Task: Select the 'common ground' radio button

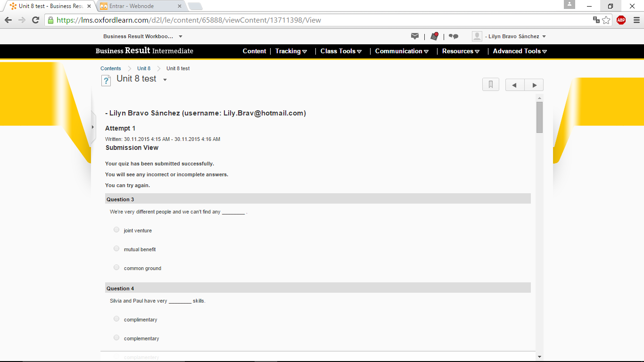Action: (x=116, y=268)
